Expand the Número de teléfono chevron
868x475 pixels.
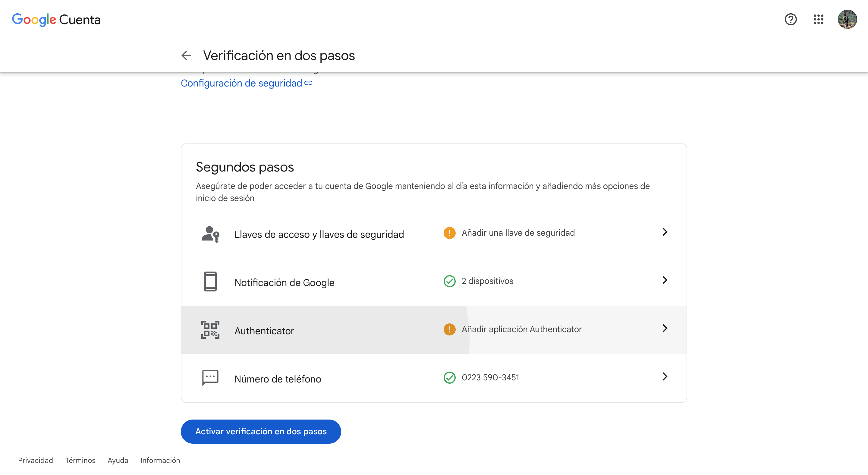coord(665,377)
